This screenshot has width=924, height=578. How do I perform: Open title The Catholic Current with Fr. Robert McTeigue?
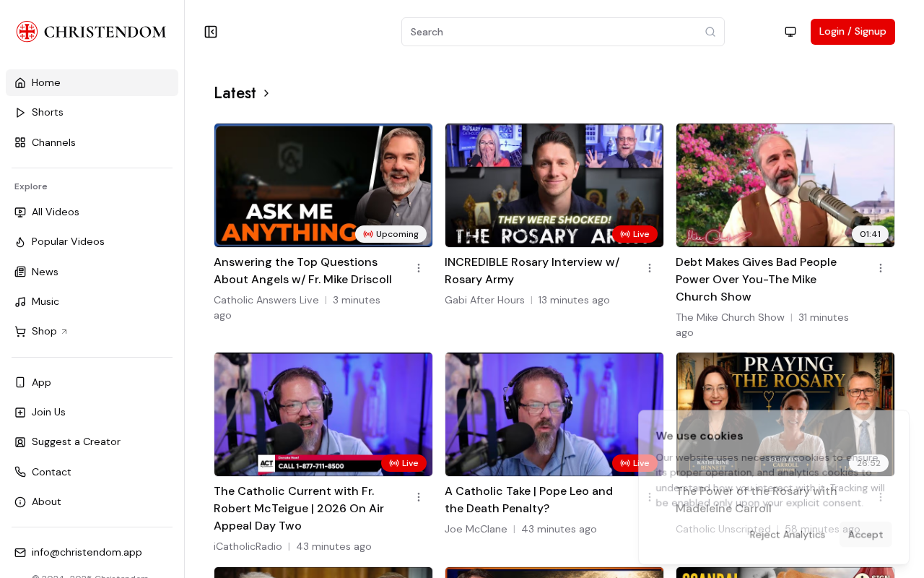[299, 509]
